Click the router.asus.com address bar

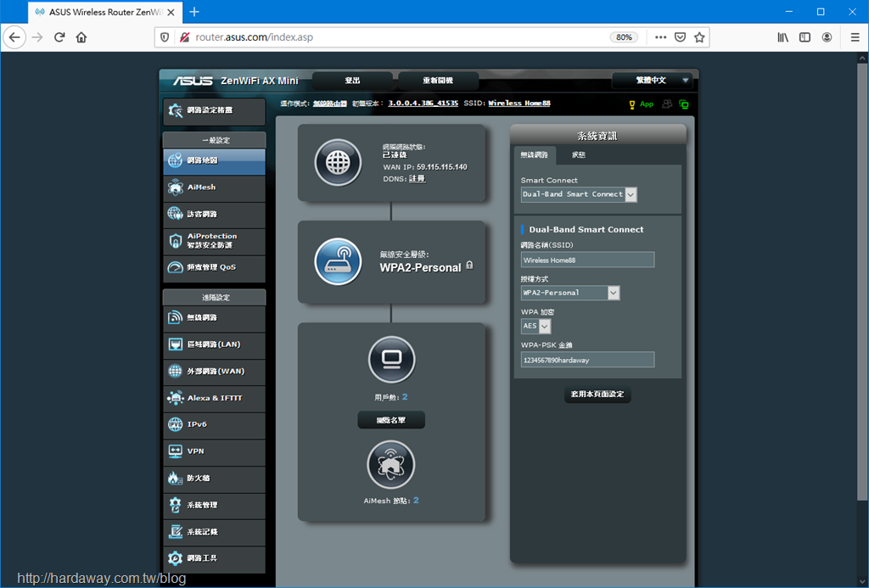(399, 37)
